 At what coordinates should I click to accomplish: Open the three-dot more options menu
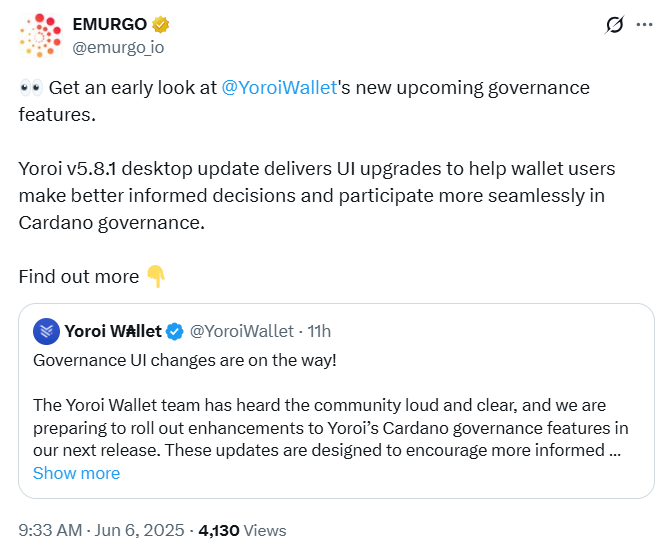(645, 25)
